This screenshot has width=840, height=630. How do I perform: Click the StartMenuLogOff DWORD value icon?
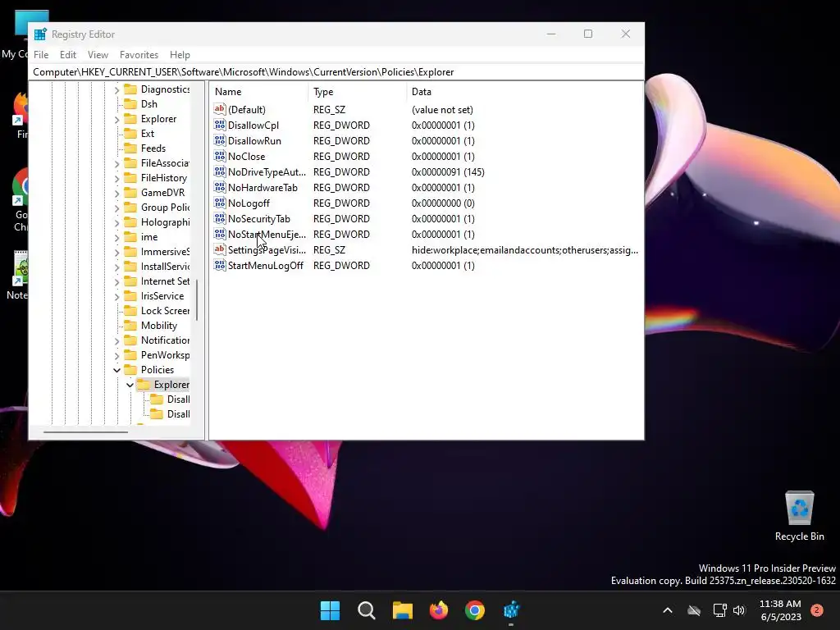pos(220,266)
